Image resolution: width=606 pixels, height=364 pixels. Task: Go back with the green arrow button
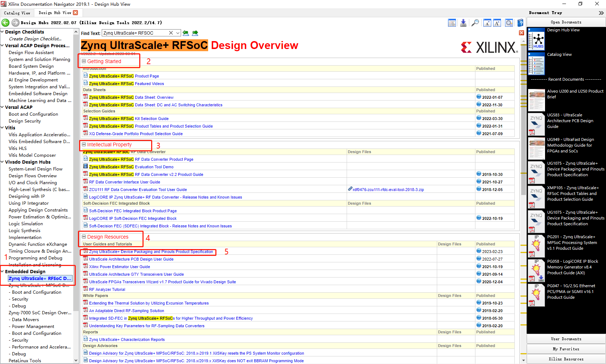coord(5,23)
